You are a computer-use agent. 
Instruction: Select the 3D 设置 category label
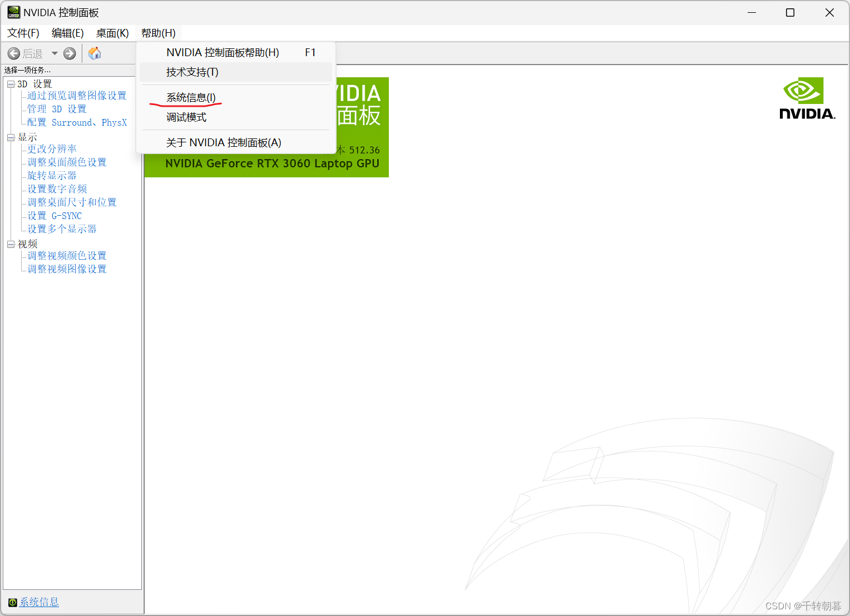tap(34, 84)
